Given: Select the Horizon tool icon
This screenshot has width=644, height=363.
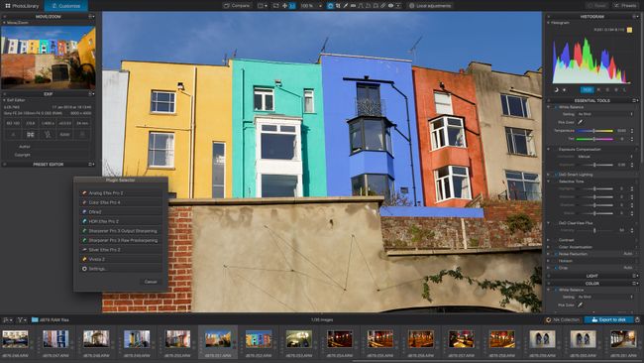Looking at the screenshot, I should point(354,6).
